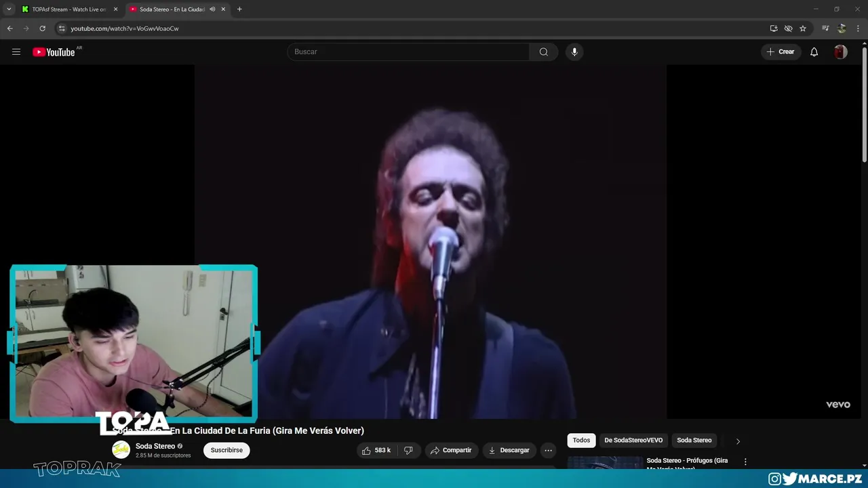This screenshot has width=868, height=488.
Task: Dislike the Soda Stereo video
Action: tap(409, 450)
